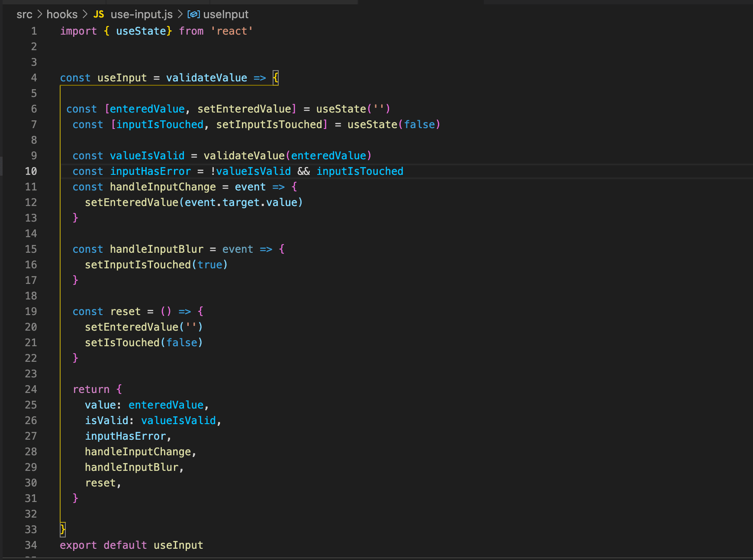Image resolution: width=753 pixels, height=560 pixels.
Task: Click 'export default useInput' on line 34
Action: [132, 545]
